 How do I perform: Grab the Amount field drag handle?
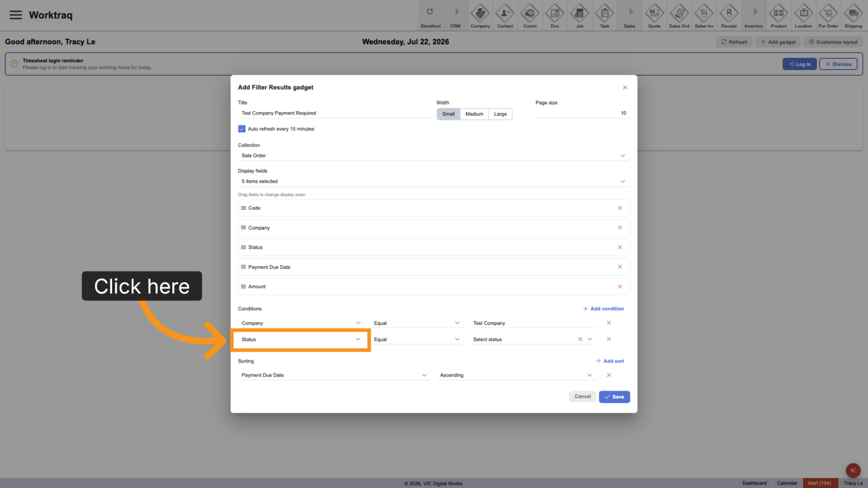243,287
